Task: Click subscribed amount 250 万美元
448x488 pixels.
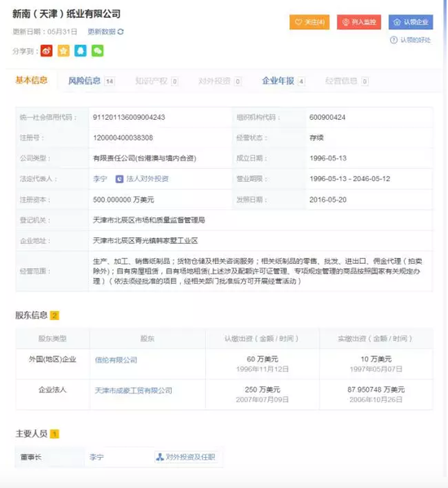Action: (x=262, y=390)
